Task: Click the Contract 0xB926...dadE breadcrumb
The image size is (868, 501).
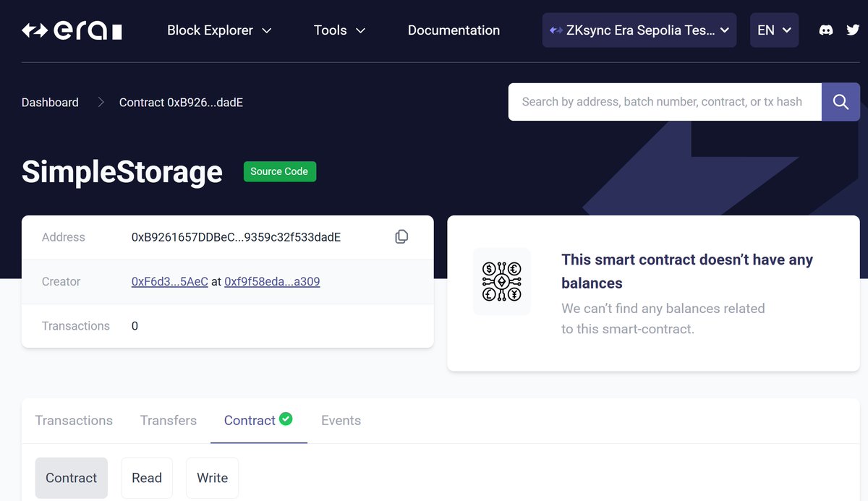Action: [x=181, y=103]
